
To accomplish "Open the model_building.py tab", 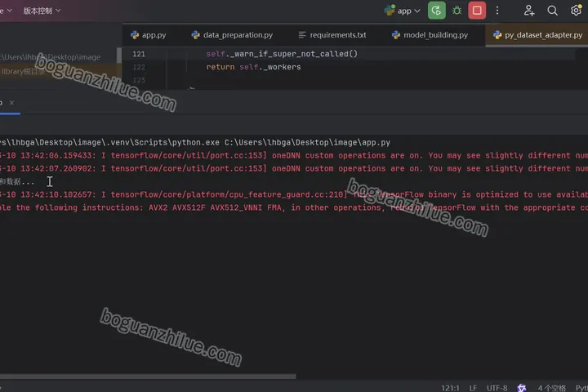I will [x=430, y=35].
